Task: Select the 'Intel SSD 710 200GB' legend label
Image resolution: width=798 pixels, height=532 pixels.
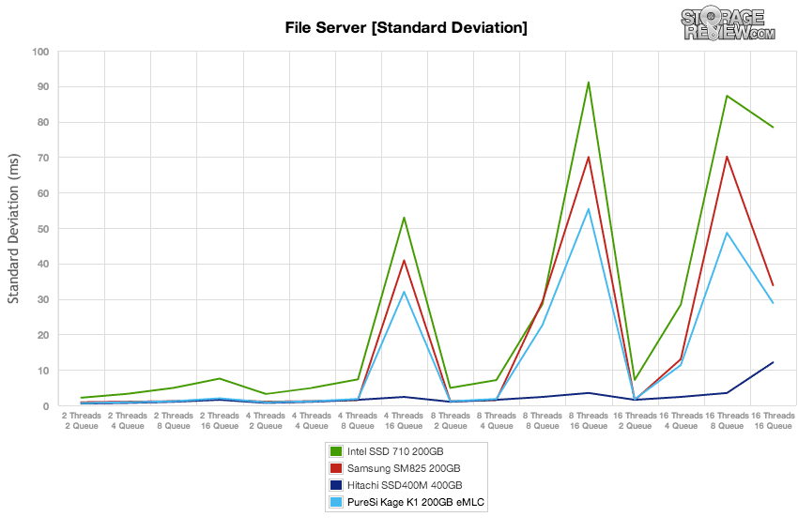Action: (x=395, y=451)
